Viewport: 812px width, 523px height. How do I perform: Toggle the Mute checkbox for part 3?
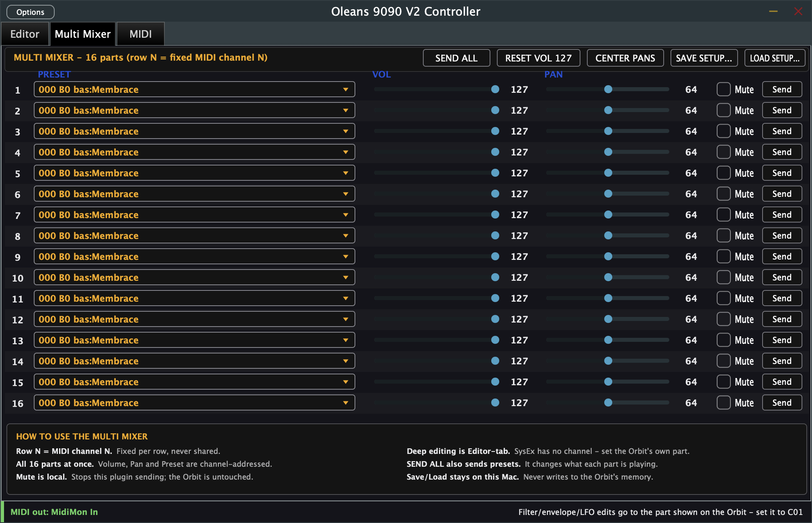tap(724, 131)
